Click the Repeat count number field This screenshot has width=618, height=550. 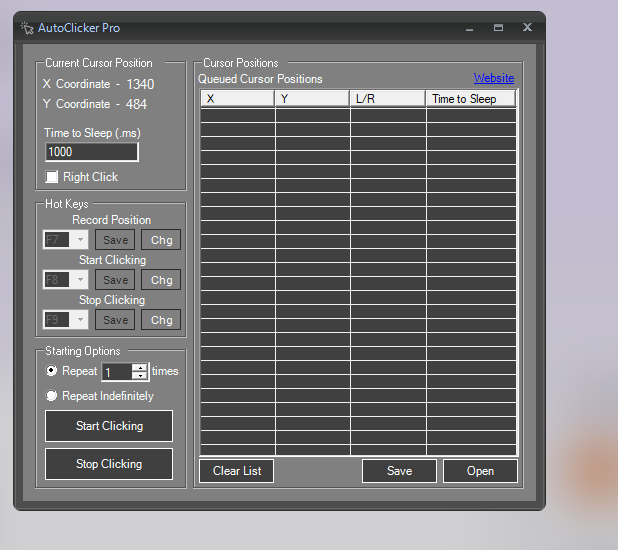coord(117,372)
